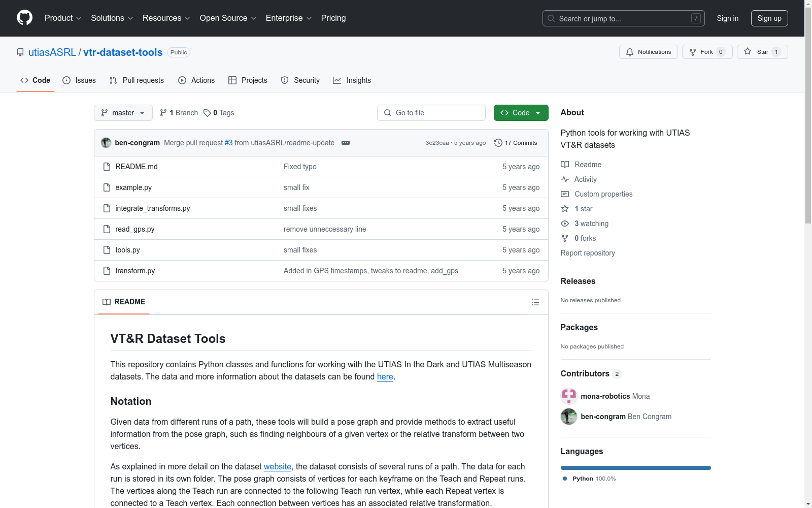Open the Releases section heading
812x508 pixels.
tap(578, 281)
